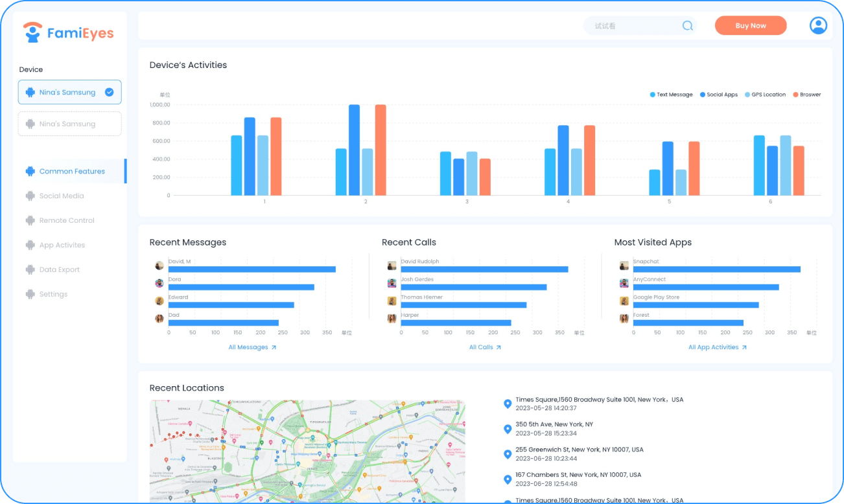
Task: Click Thomas Hiemer avatar in Recent Calls
Action: 392,301
